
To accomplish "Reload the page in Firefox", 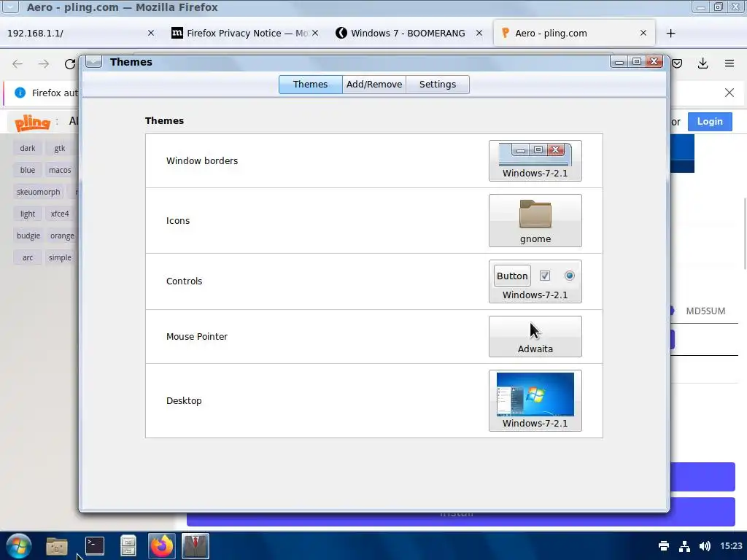I will pos(70,64).
